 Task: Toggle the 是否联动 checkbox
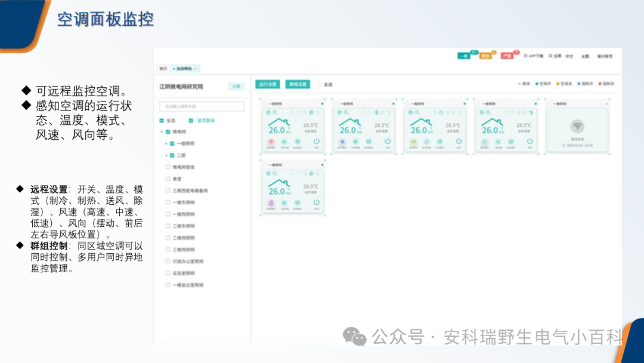click(x=191, y=121)
